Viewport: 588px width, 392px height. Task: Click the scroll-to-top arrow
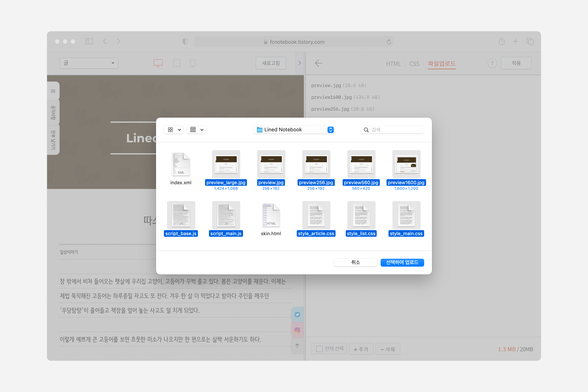coord(297,346)
